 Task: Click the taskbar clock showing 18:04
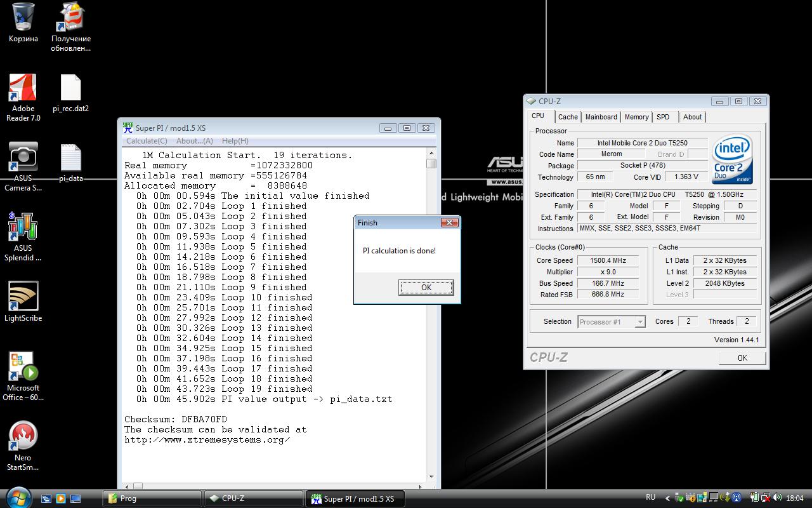coord(794,498)
